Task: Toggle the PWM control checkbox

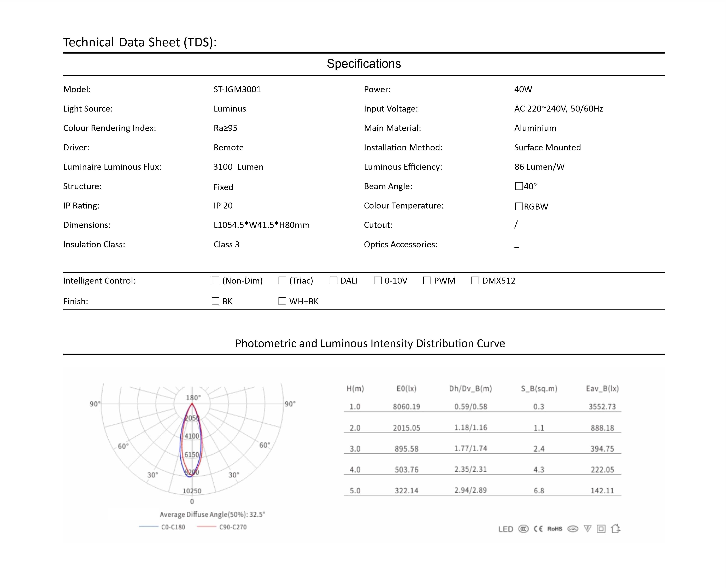Action: point(427,281)
